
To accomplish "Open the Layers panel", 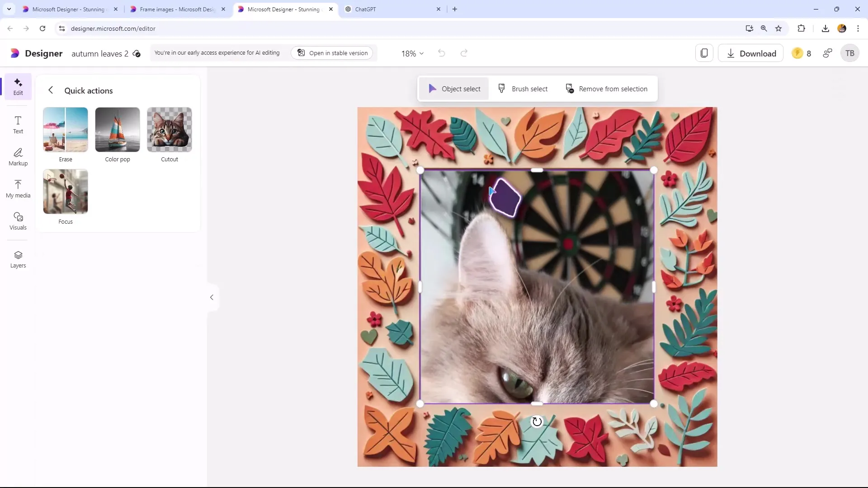I will [x=17, y=258].
